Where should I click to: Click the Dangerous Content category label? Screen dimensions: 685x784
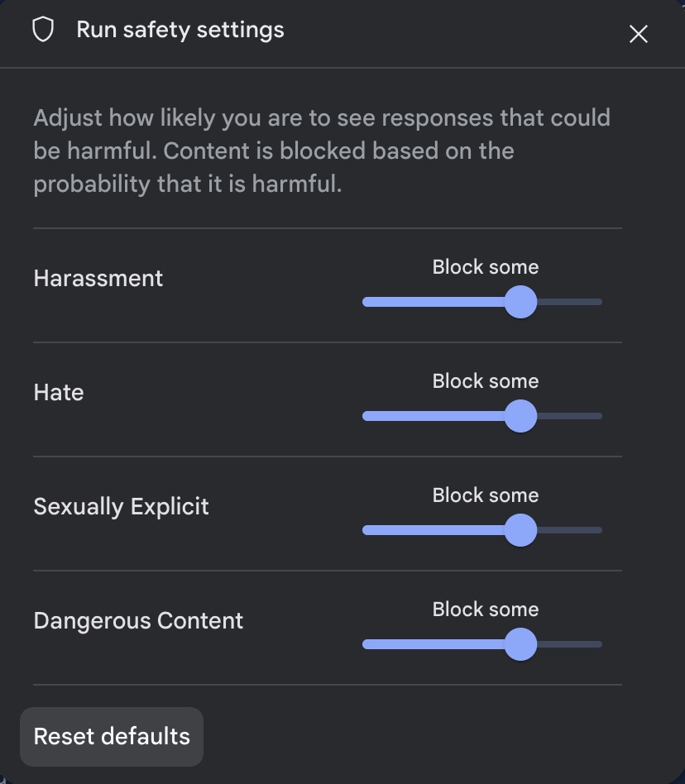tap(138, 620)
